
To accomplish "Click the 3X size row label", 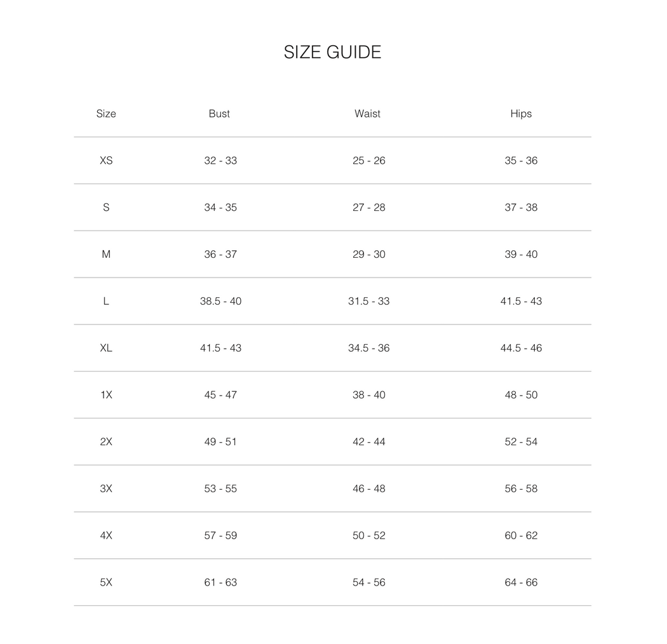I will coord(106,488).
